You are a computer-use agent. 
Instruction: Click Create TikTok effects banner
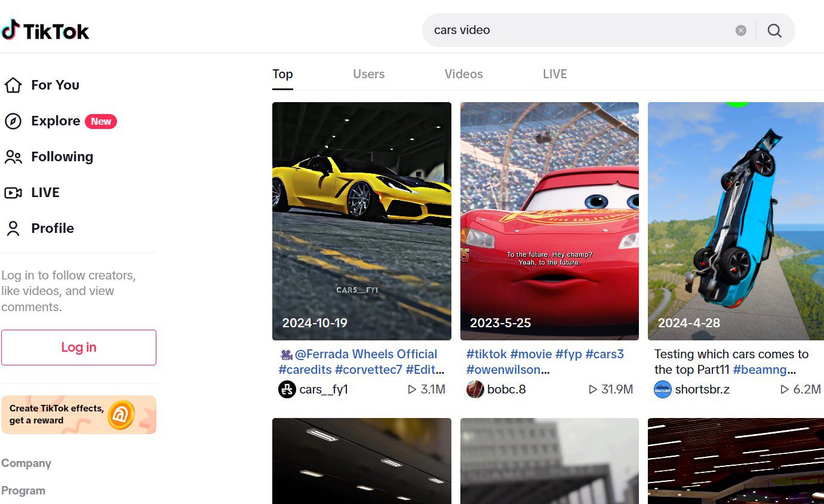[x=78, y=414]
